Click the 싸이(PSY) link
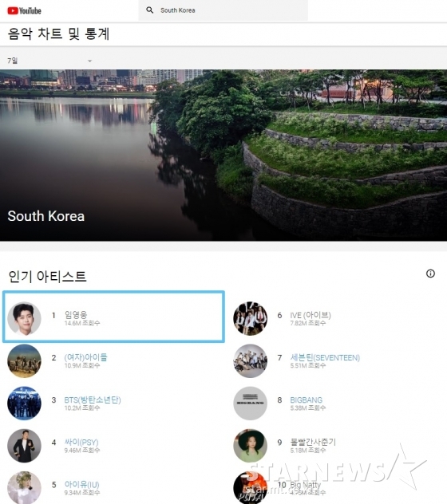The width and height of the screenshot is (447, 504). 81,443
